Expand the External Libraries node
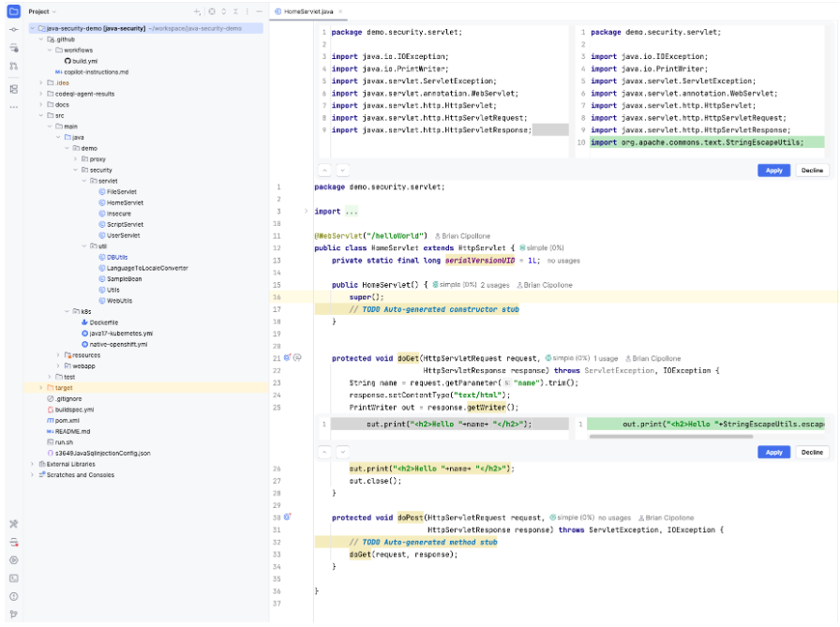The image size is (840, 627). pos(33,464)
